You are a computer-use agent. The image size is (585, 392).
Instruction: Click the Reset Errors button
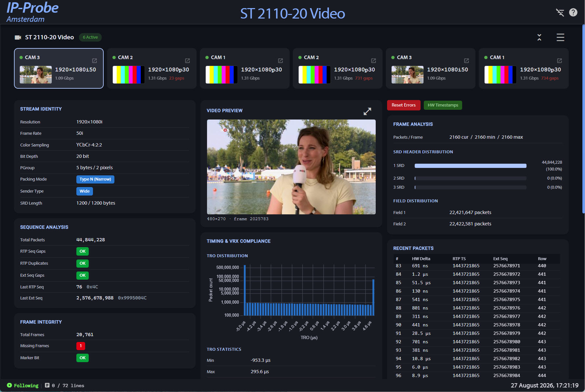click(404, 105)
